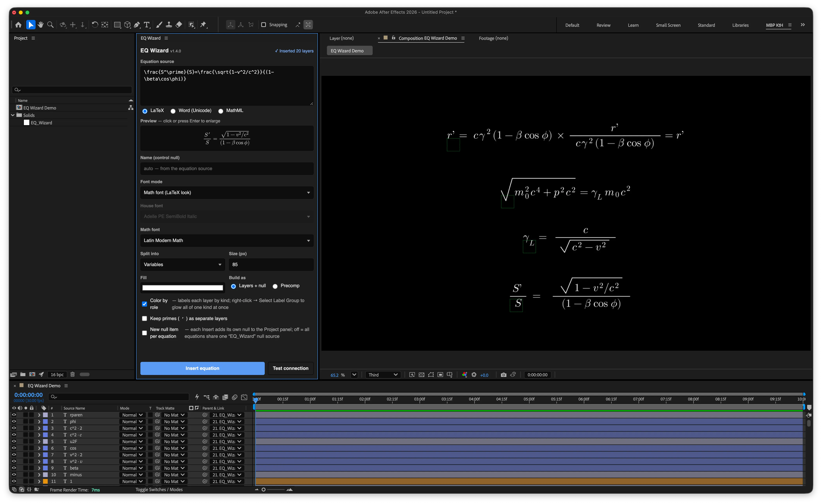Open the channel and color management icon
This screenshot has width=822, height=504.
[x=464, y=375]
